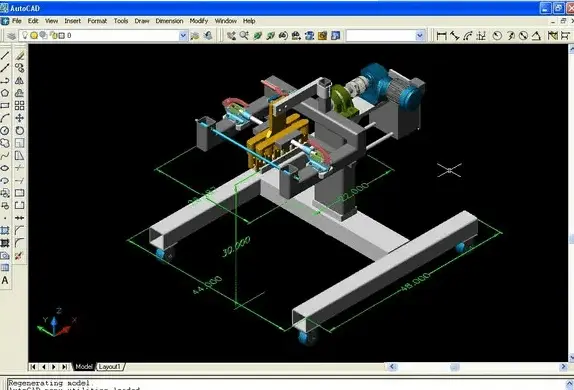Toggle layer 0 lock icon
This screenshot has height=390, width=574.
54,35
